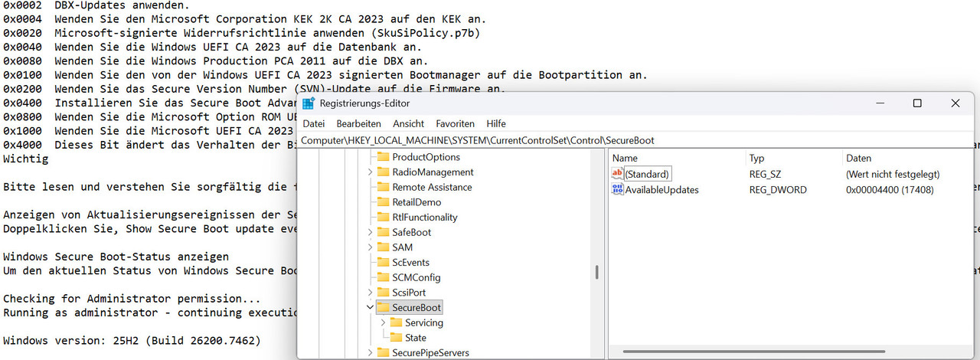Click the 'Windows version: 25H2' console line

click(x=132, y=340)
